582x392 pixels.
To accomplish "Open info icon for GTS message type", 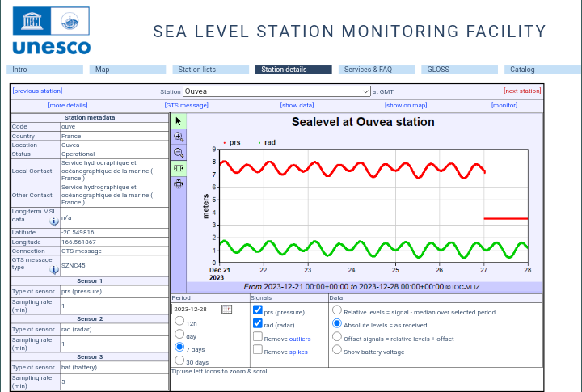I will click(54, 270).
